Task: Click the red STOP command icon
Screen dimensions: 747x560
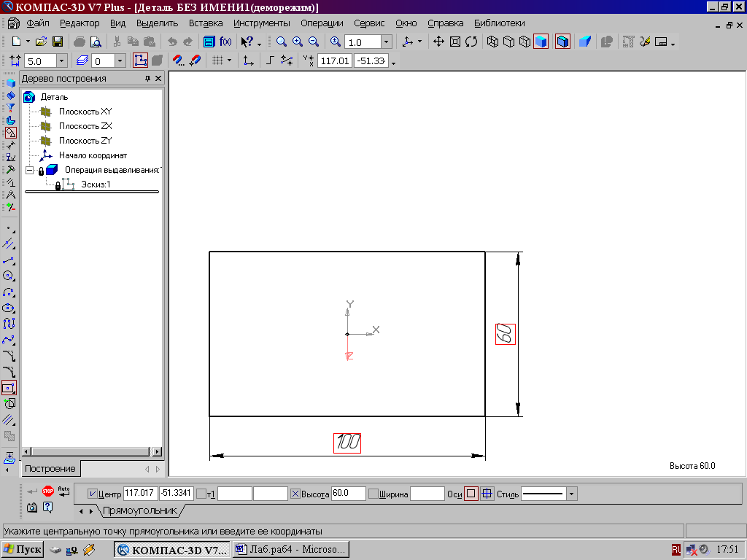Action: click(x=48, y=491)
